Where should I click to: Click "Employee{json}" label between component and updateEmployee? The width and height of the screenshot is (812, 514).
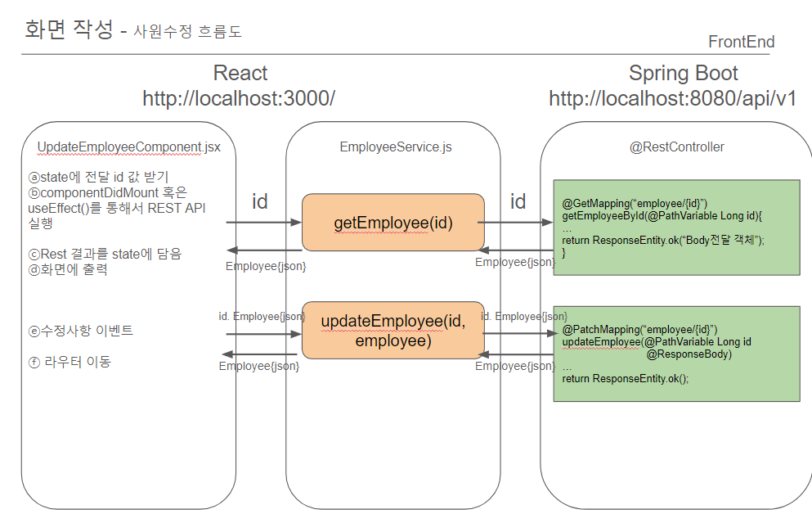pyautogui.click(x=259, y=367)
